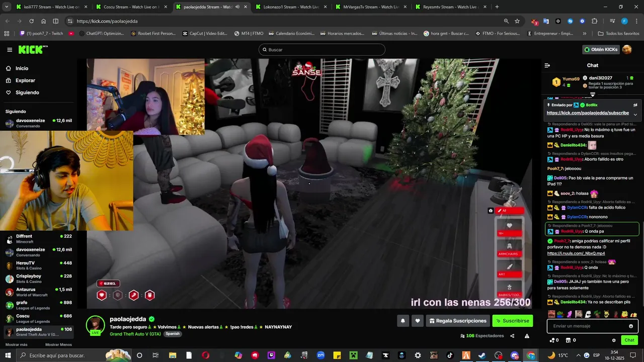Send message with the green Chat button
The width and height of the screenshot is (644, 362).
pyautogui.click(x=629, y=340)
